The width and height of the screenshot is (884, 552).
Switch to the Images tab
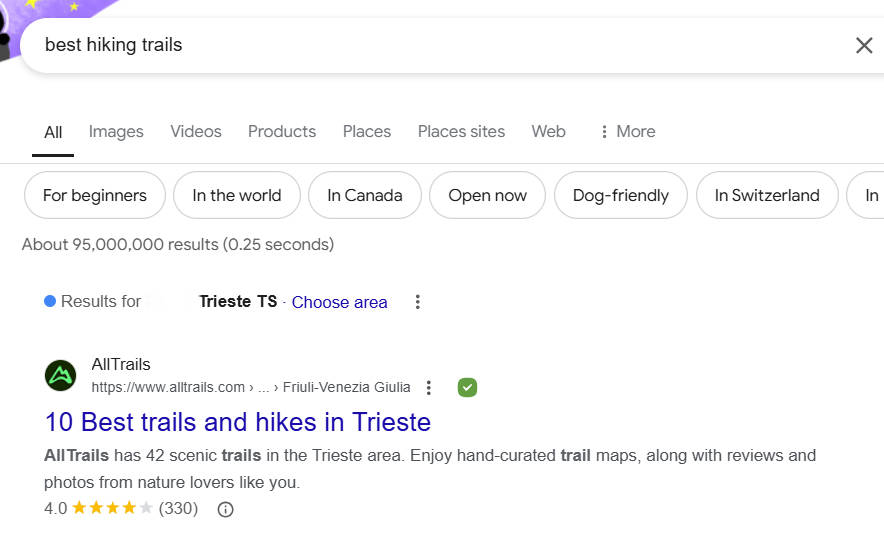(116, 131)
